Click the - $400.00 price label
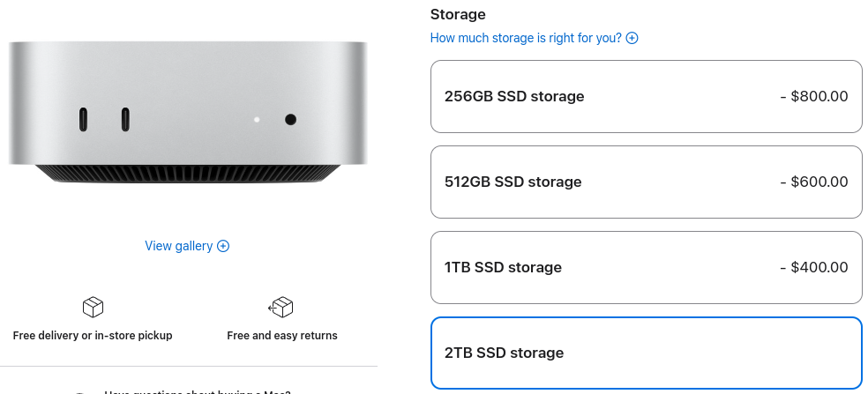This screenshot has width=868, height=394. [814, 267]
